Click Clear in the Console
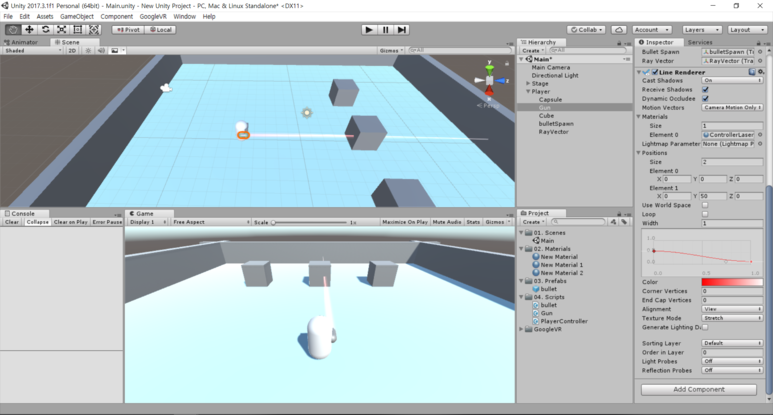This screenshot has height=415, width=773. pyautogui.click(x=12, y=222)
